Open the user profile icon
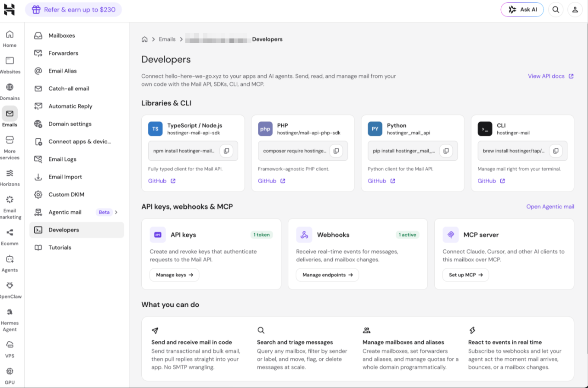This screenshot has width=588, height=388. coord(575,10)
